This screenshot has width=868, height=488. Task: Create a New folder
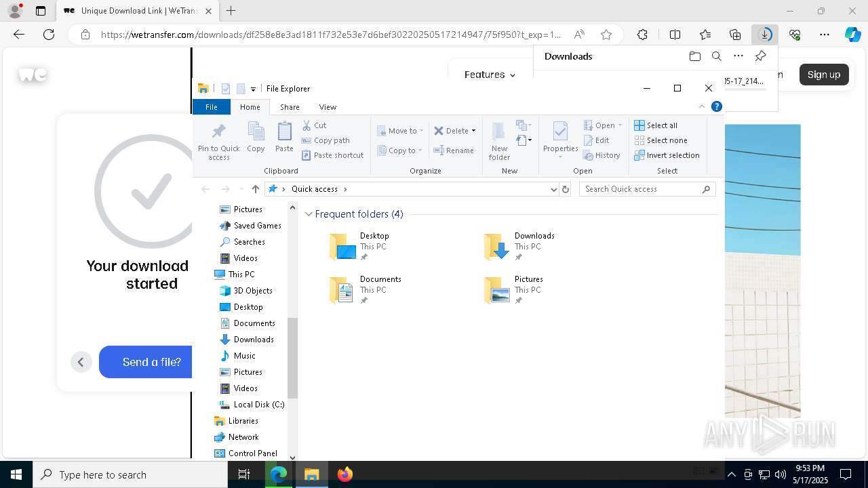(499, 142)
